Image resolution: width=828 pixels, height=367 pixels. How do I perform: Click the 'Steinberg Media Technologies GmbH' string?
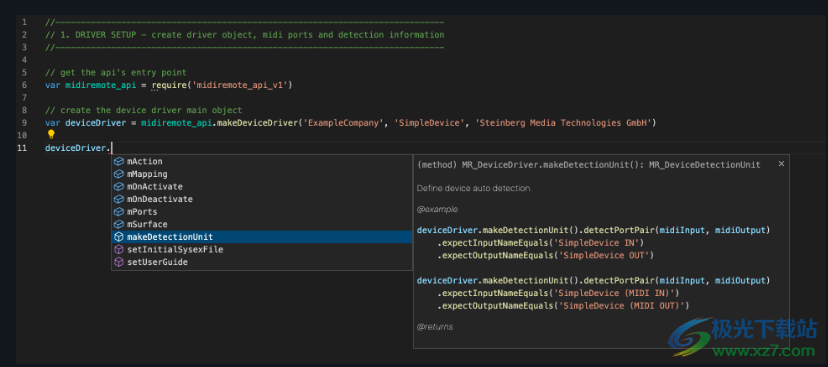coord(563,123)
